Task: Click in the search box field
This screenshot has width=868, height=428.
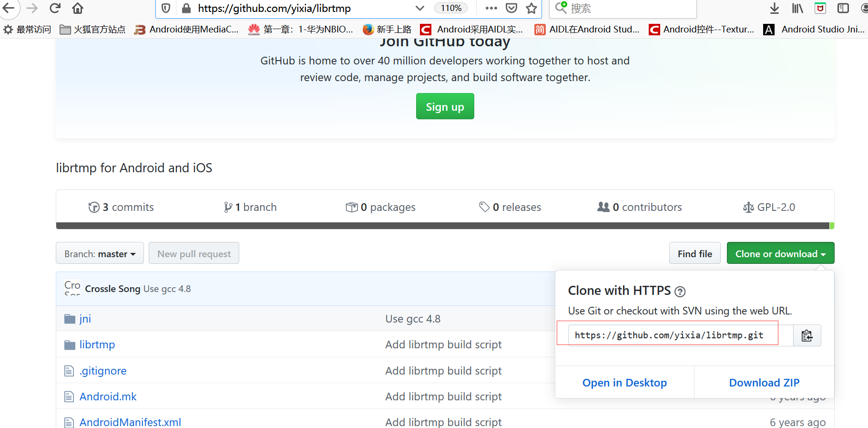Action: point(623,8)
